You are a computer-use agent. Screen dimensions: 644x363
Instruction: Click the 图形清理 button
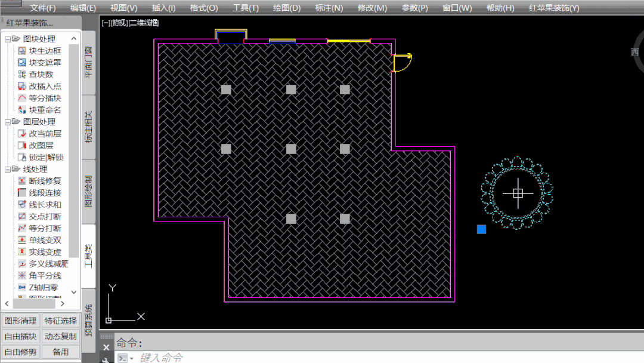tap(21, 321)
